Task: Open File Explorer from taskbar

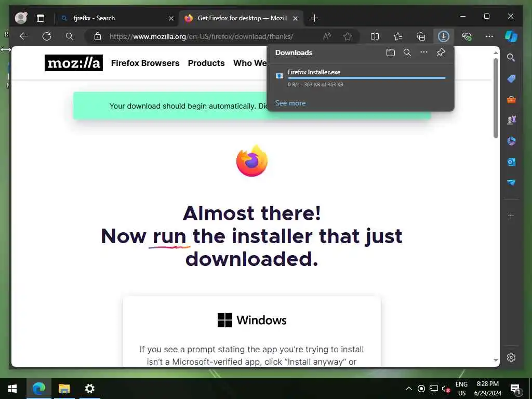Action: (x=64, y=389)
